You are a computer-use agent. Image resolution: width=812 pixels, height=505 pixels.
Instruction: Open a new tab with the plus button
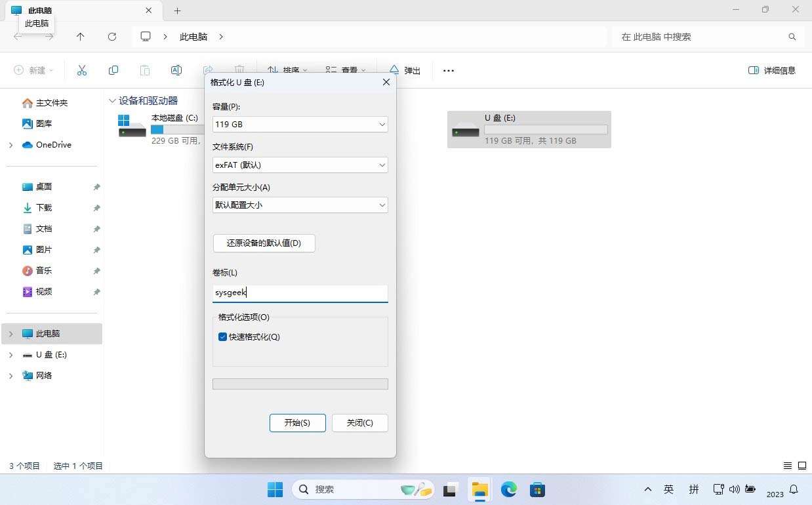(x=176, y=10)
